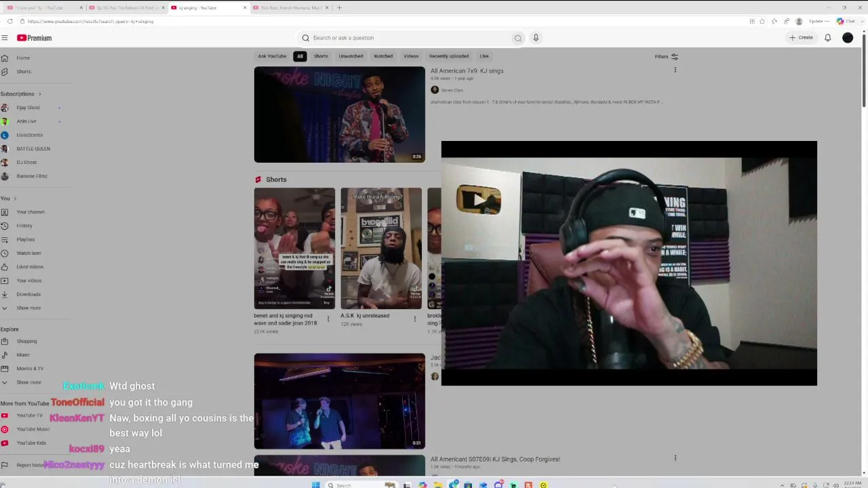Image resolution: width=868 pixels, height=488 pixels.
Task: Start voice search with microphone icon
Action: [536, 38]
